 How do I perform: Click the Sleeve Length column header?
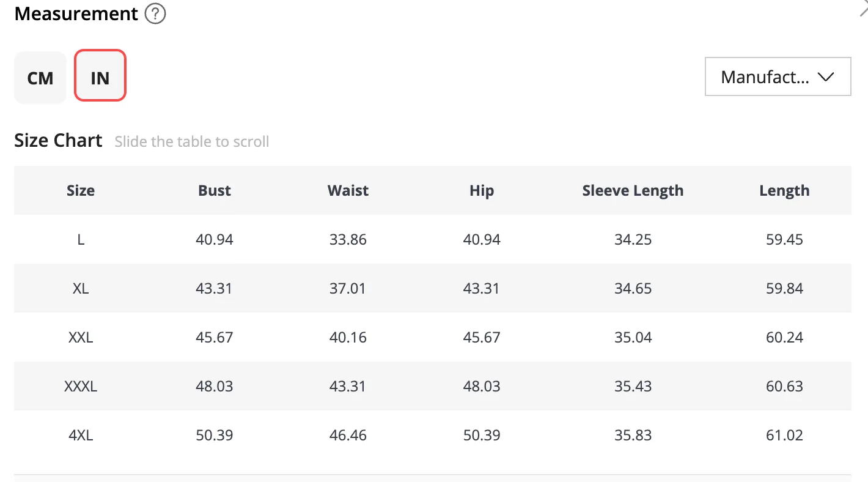pos(633,191)
